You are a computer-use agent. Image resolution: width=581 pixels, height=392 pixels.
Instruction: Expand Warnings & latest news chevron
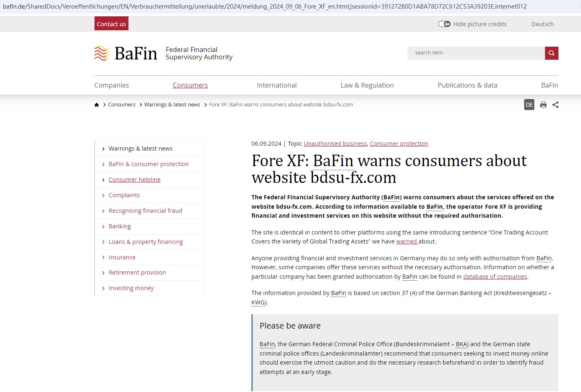103,149
